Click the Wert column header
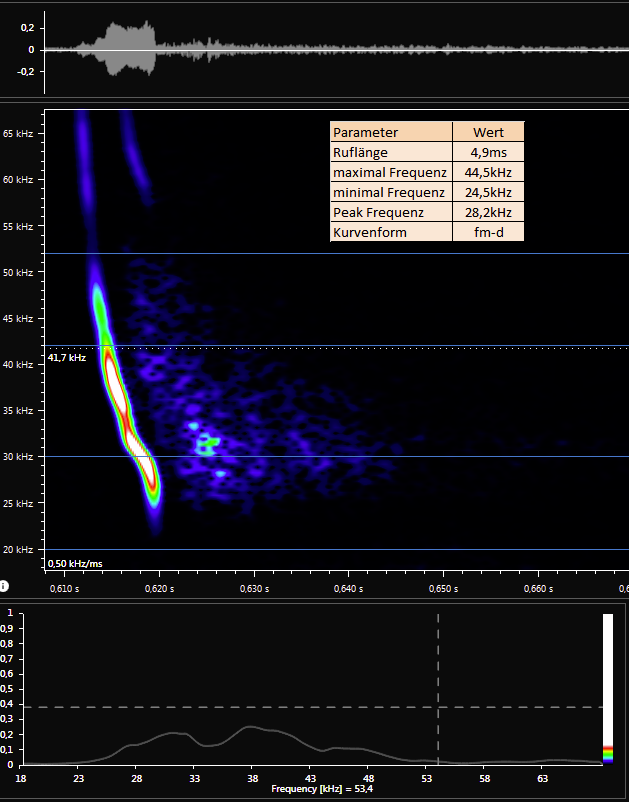Viewport: 629px width, 802px height. 489,132
